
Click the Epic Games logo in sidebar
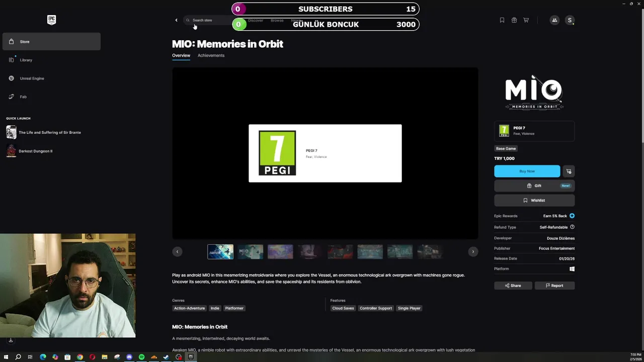pyautogui.click(x=51, y=20)
